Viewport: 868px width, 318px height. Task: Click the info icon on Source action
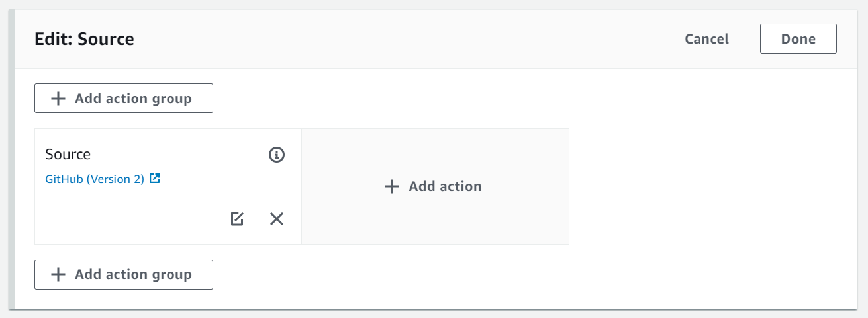click(x=277, y=155)
